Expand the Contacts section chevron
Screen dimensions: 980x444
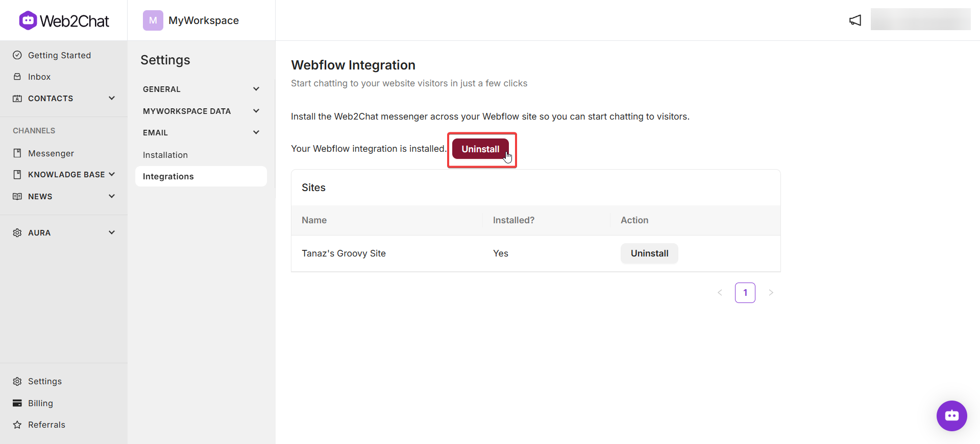click(x=112, y=98)
